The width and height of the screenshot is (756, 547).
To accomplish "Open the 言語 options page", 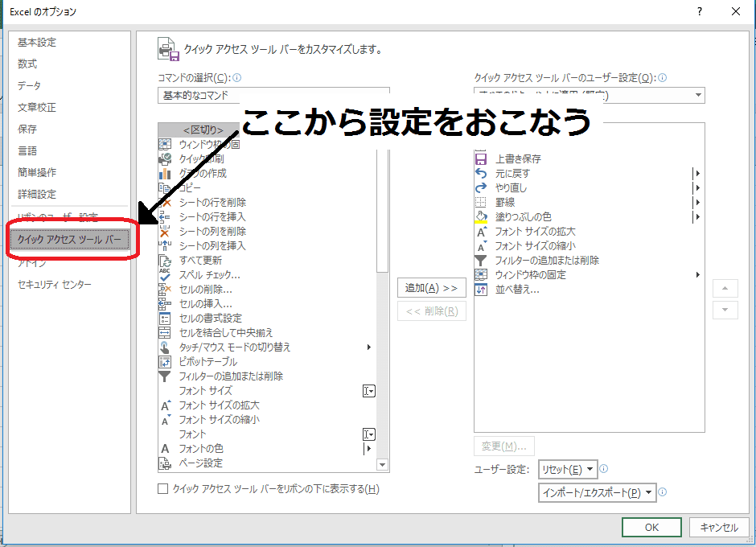I will point(27,150).
